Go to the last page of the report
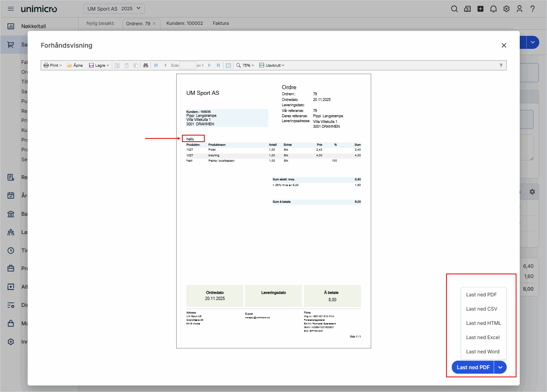 [218, 66]
